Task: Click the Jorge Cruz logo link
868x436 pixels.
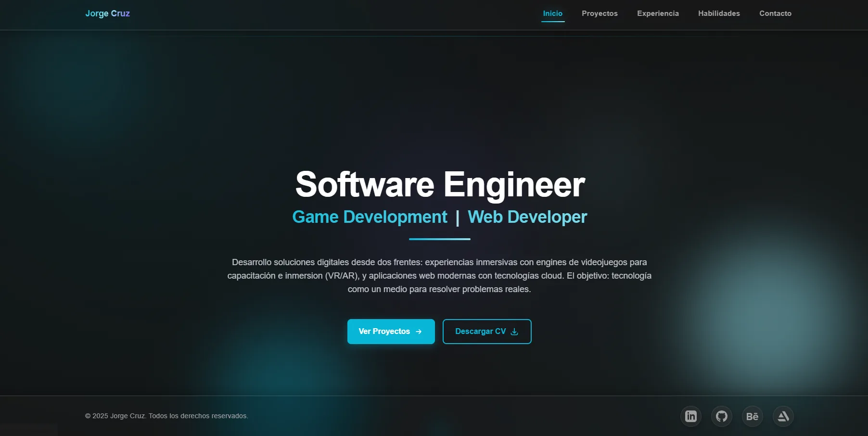Action: pos(107,13)
